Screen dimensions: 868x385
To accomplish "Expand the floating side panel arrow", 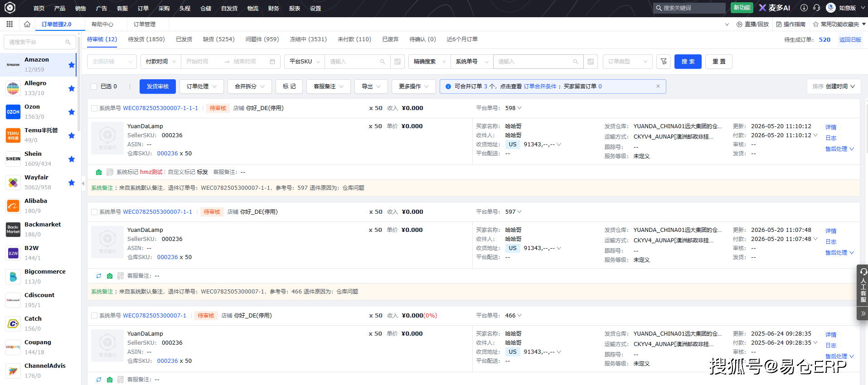I will click(863, 313).
